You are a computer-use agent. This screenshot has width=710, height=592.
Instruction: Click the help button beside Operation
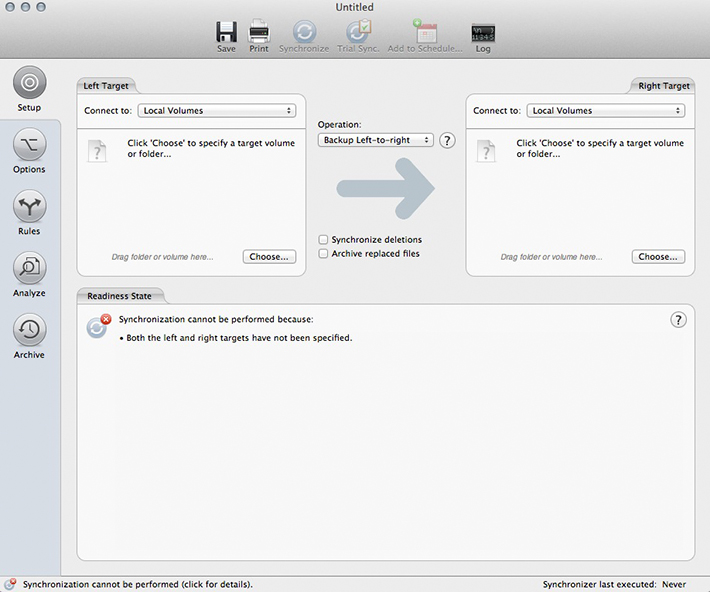click(447, 141)
